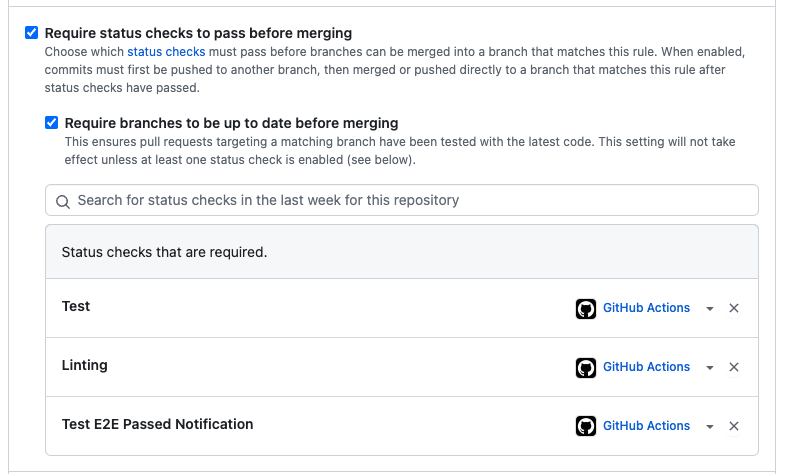Click GitHub Actions for Test E2E Passed Notification
This screenshot has width=786, height=474.
pyautogui.click(x=646, y=426)
